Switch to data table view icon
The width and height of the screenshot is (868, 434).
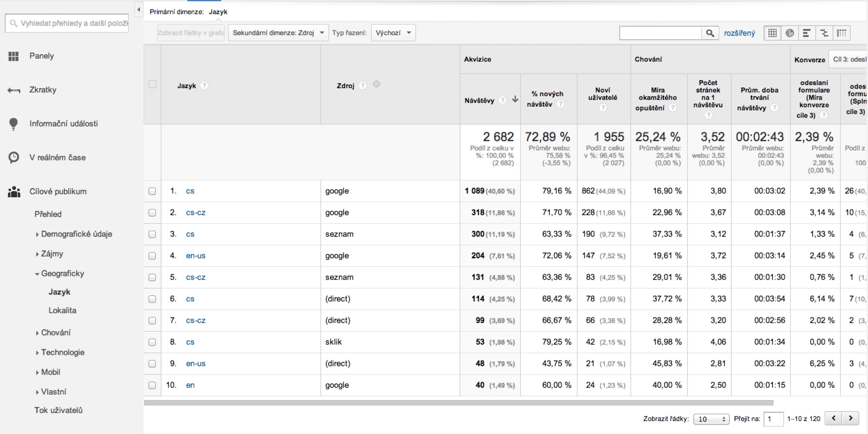pos(772,33)
